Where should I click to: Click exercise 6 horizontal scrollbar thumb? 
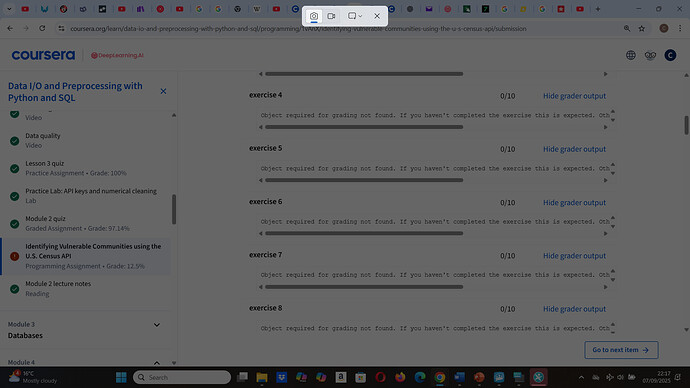click(364, 234)
